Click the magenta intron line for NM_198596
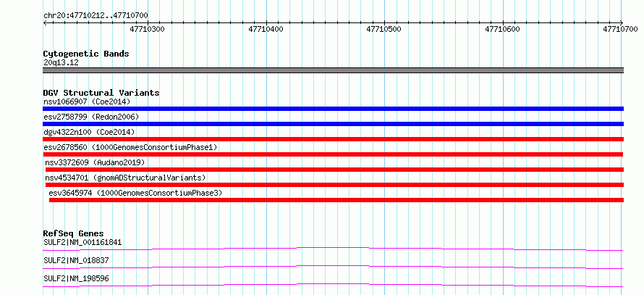The width and height of the screenshot is (644, 295). [333, 285]
